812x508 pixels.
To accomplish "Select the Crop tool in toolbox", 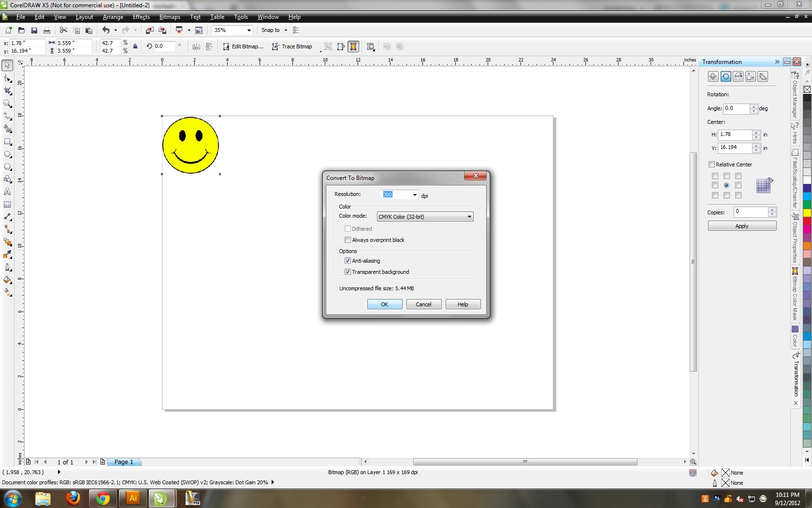I will coord(7,91).
